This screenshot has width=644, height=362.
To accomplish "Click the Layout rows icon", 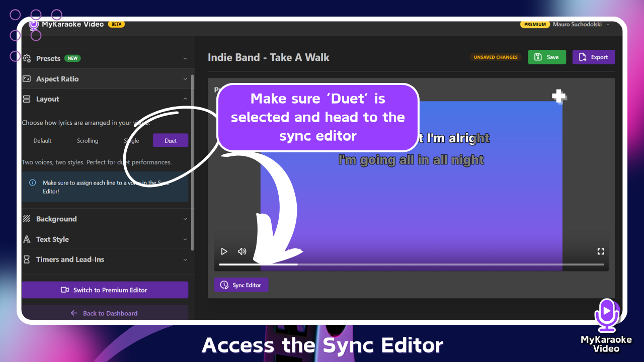I will click(x=27, y=99).
